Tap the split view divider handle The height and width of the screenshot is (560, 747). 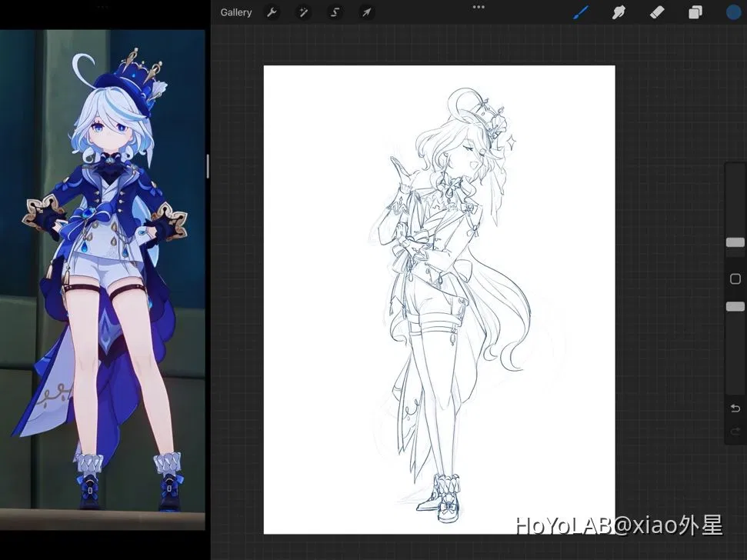208,165
